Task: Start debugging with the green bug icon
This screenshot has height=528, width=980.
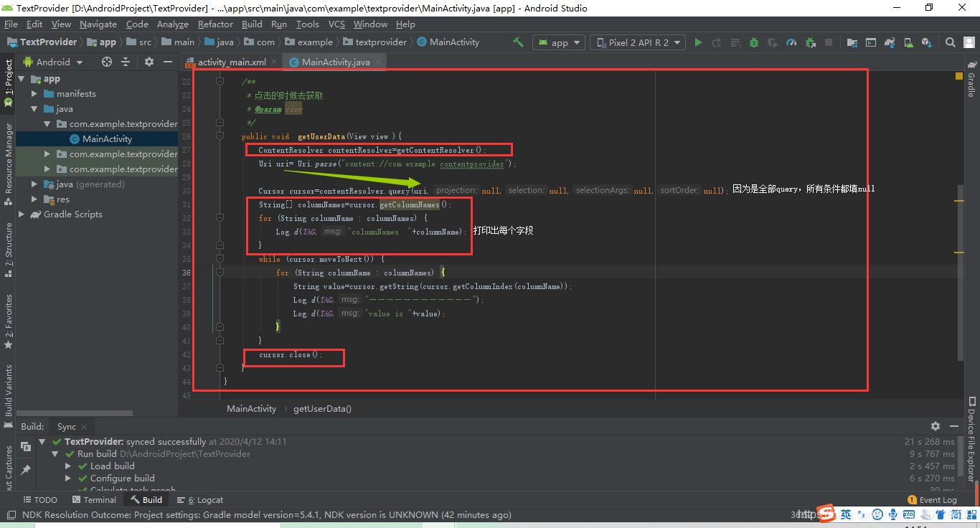Action: (x=754, y=42)
